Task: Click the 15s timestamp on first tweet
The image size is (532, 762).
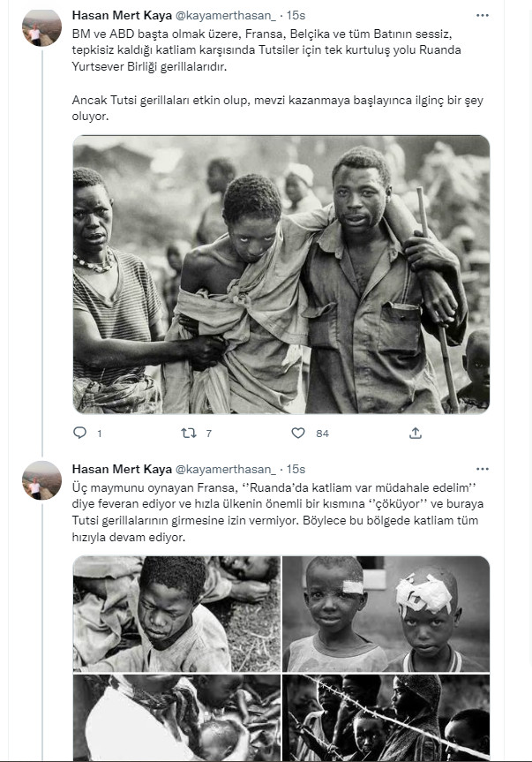Action: (296, 15)
